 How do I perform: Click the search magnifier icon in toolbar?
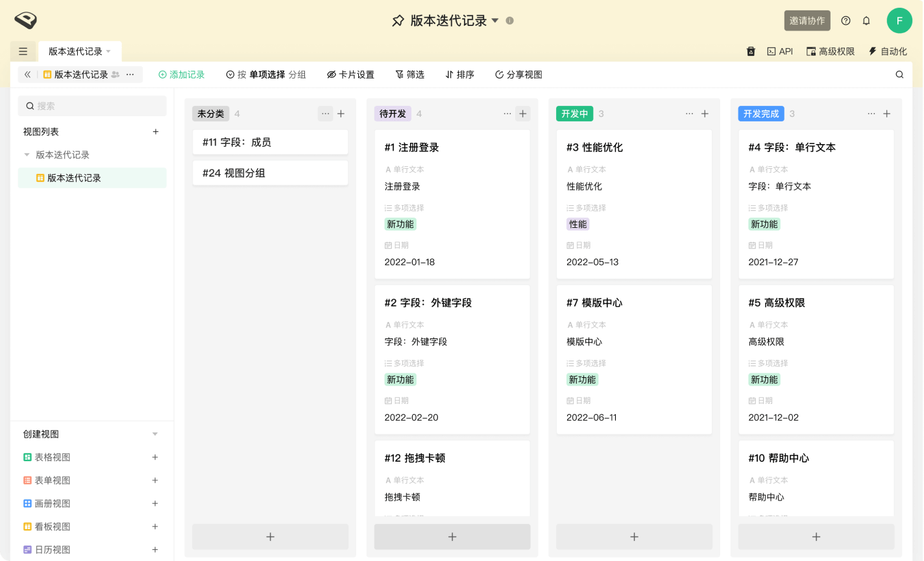pos(899,75)
